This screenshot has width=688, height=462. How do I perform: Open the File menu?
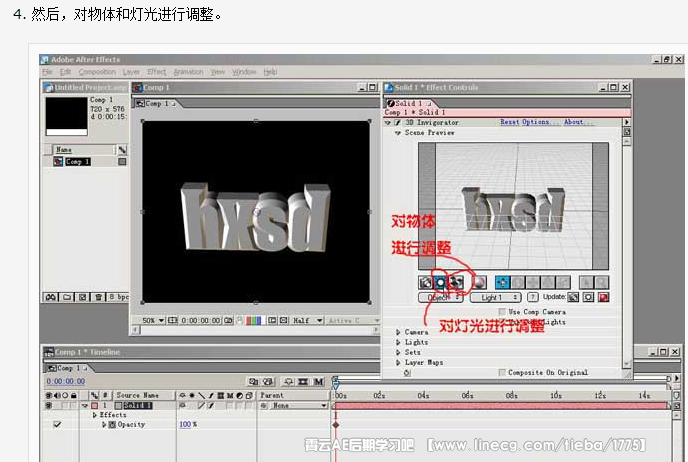pos(47,72)
